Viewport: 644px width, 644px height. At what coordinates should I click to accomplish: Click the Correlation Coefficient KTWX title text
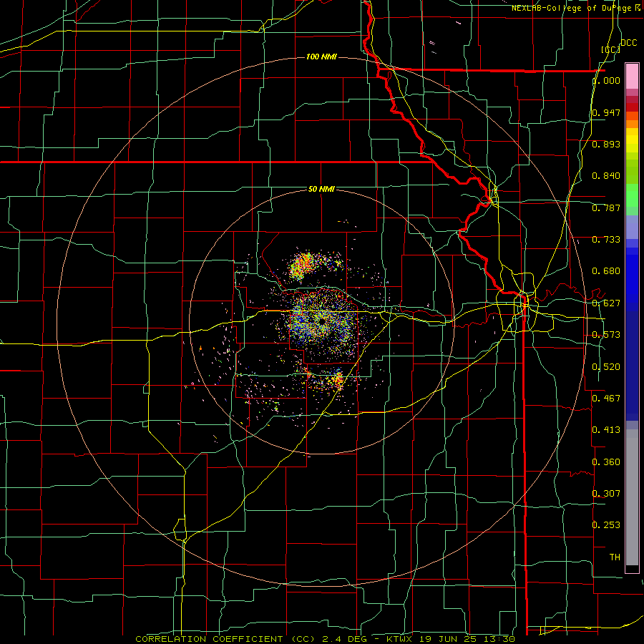coord(325,639)
